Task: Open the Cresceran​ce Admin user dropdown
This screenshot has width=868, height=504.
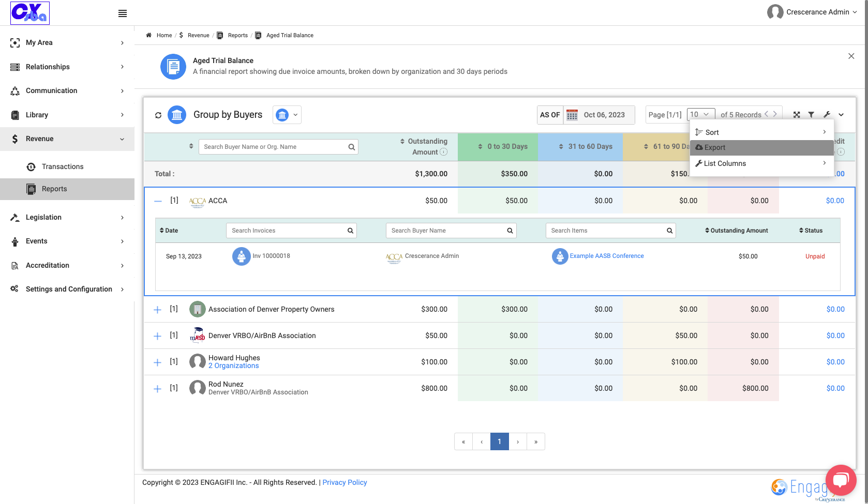Action: point(812,12)
